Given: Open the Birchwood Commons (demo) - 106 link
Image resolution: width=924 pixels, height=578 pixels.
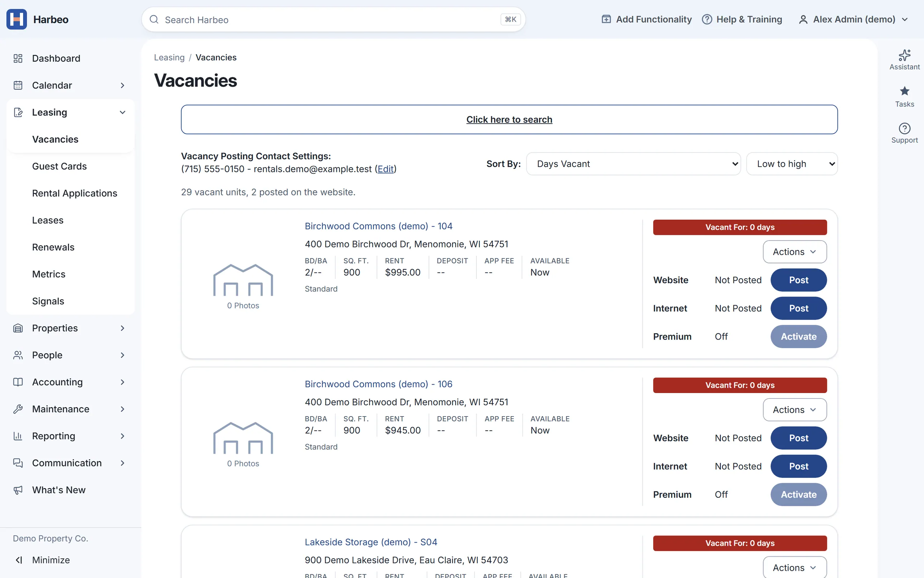Looking at the screenshot, I should coord(378,384).
